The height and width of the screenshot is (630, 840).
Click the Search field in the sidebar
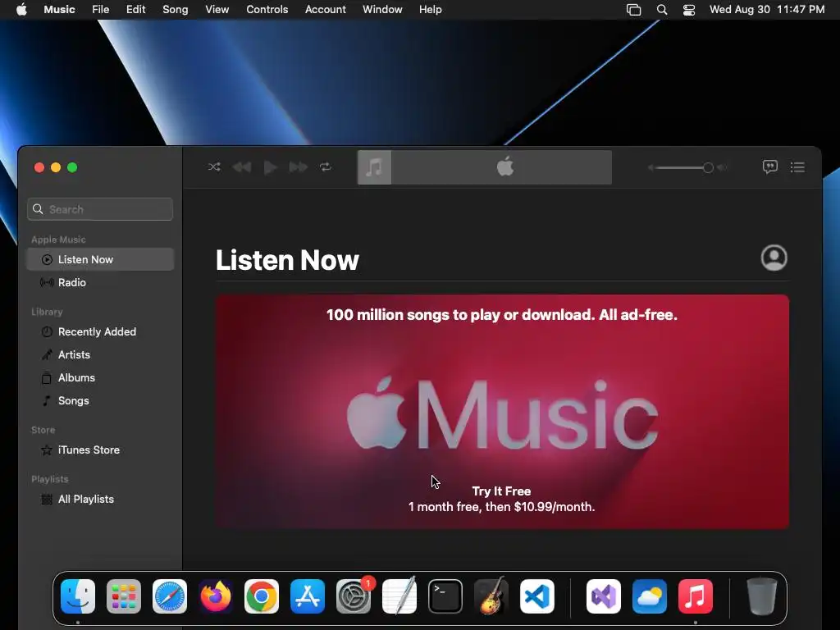coord(100,209)
